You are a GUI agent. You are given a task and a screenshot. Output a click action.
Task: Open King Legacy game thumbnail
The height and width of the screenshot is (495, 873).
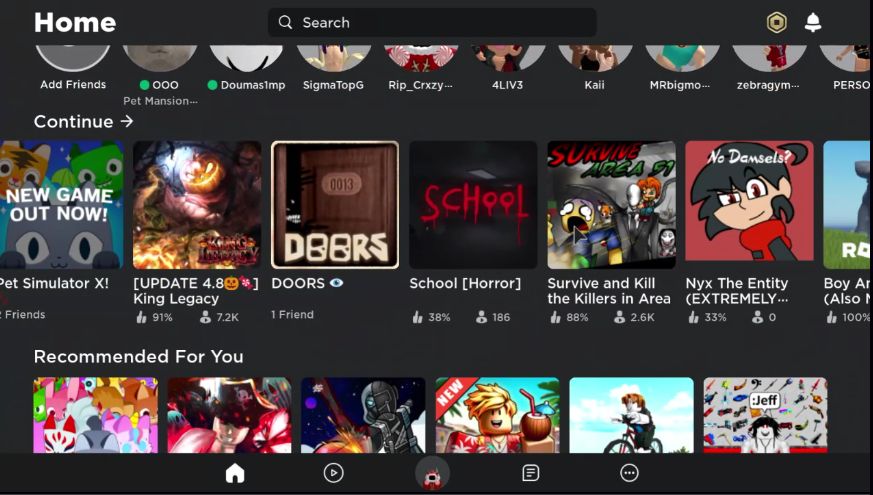[x=197, y=205]
